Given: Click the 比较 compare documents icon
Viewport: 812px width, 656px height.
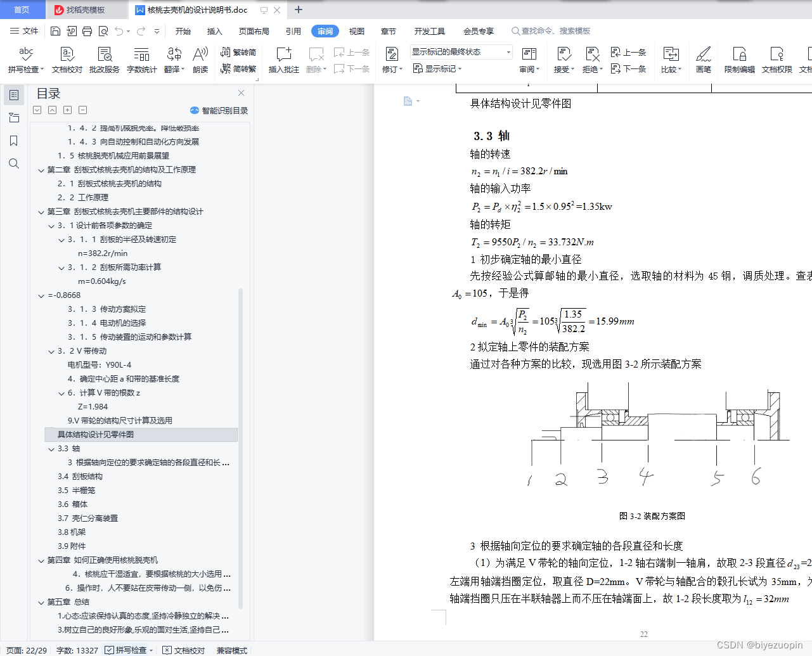Looking at the screenshot, I should point(671,54).
